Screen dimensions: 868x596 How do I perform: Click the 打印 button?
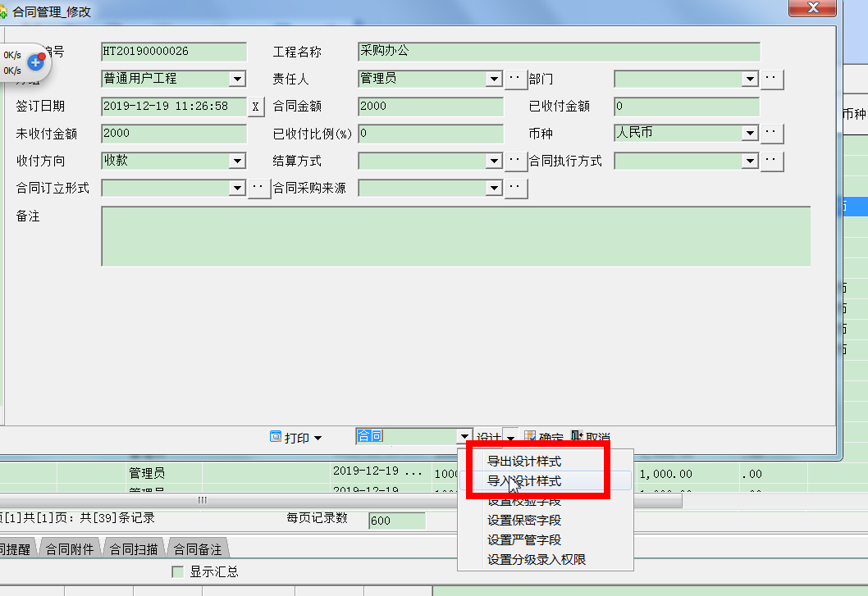click(297, 439)
